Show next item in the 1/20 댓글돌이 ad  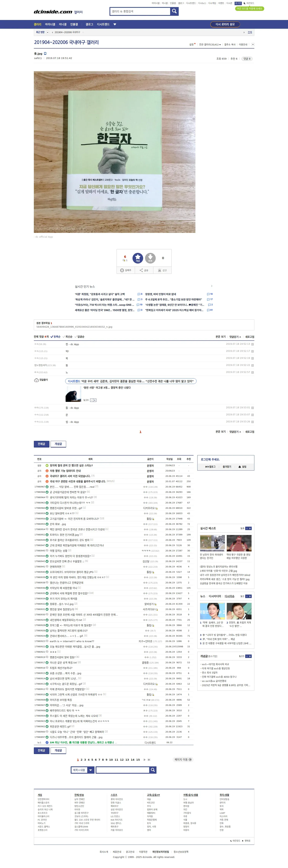coord(95,400)
